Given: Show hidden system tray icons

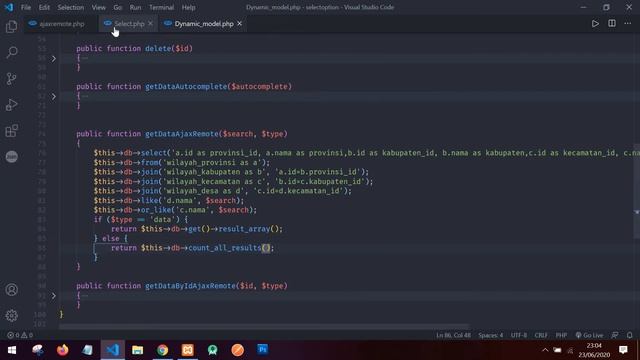Looking at the screenshot, I should (x=545, y=350).
